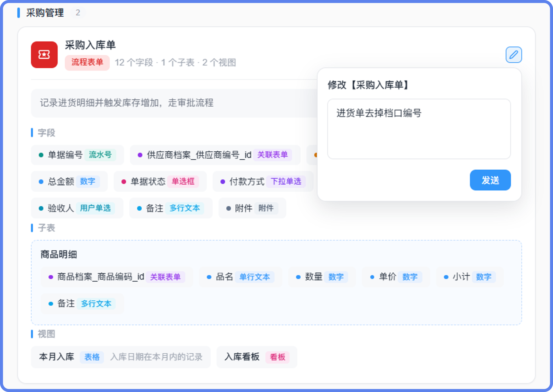Select the 付款方式 下拉单选 field chip

(263, 181)
